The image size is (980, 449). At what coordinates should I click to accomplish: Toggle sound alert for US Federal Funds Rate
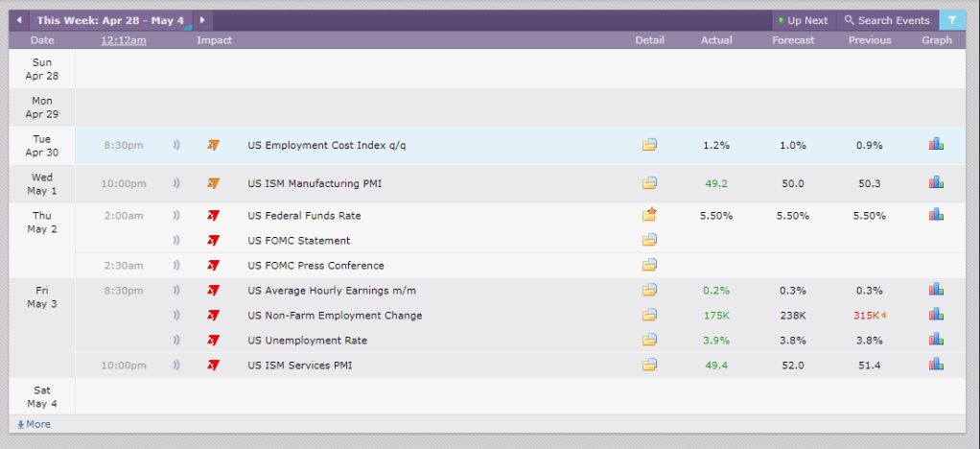tap(176, 216)
